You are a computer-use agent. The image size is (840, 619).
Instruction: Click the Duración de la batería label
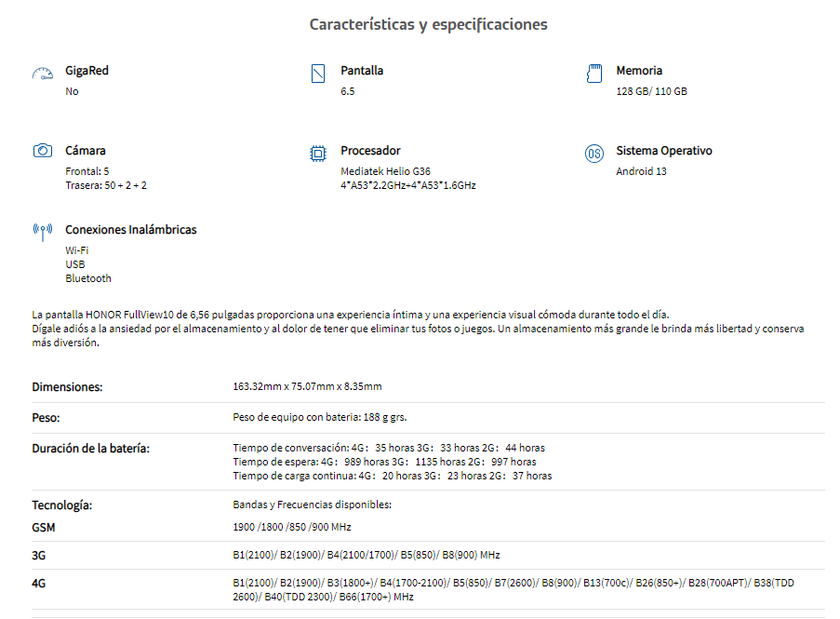(90, 449)
